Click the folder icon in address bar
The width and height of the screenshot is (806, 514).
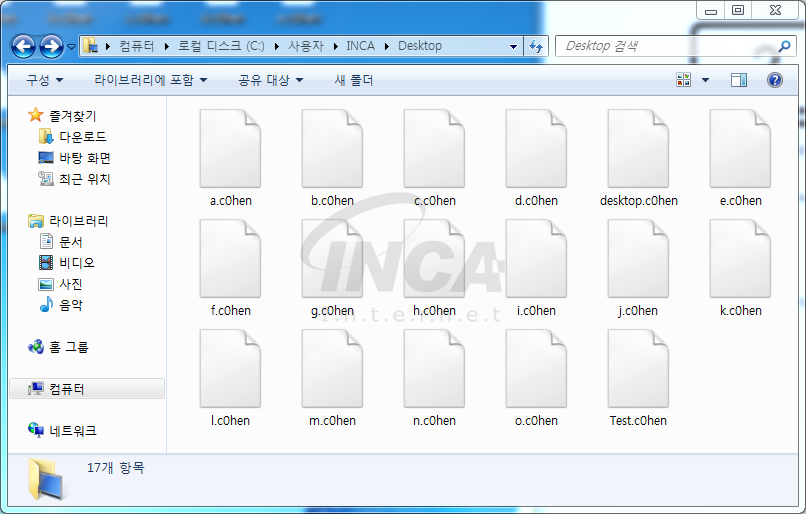[x=90, y=46]
